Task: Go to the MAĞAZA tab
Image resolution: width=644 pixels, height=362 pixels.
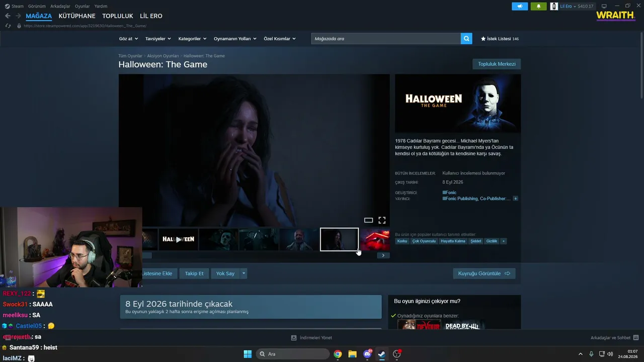Action: (x=39, y=16)
